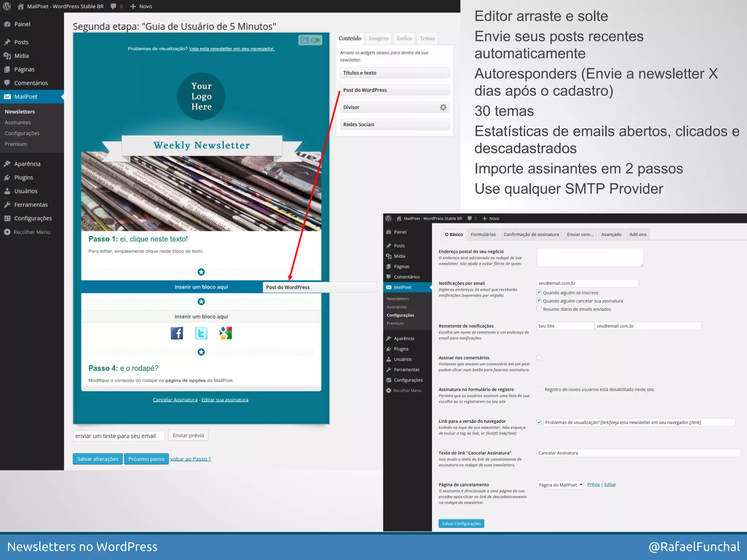The width and height of the screenshot is (747, 560).
Task: Switch to the Imagens tab
Action: click(x=379, y=38)
